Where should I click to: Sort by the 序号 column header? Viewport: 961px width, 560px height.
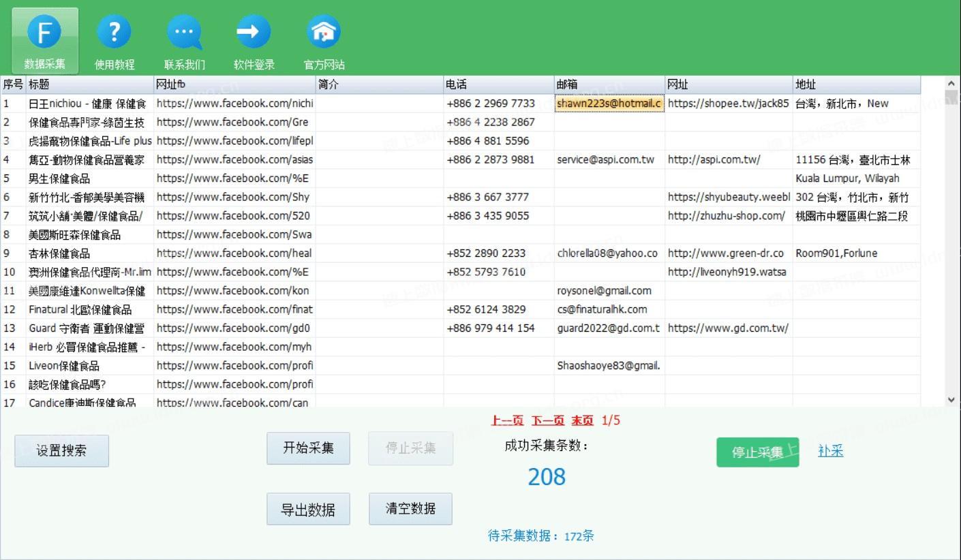click(x=13, y=84)
